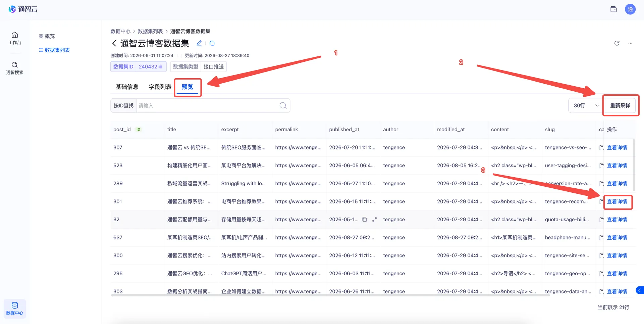View details for row 523
Viewport: 644px width, 324px height.
tap(617, 166)
